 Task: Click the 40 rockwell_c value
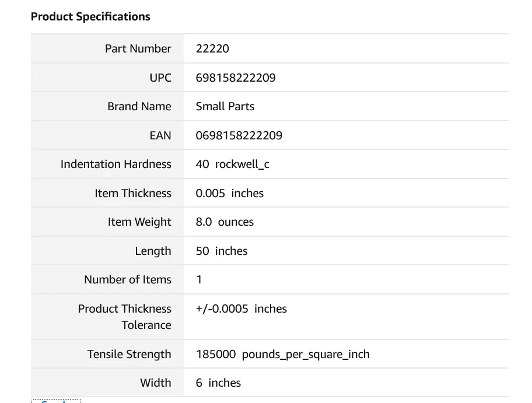[232, 164]
